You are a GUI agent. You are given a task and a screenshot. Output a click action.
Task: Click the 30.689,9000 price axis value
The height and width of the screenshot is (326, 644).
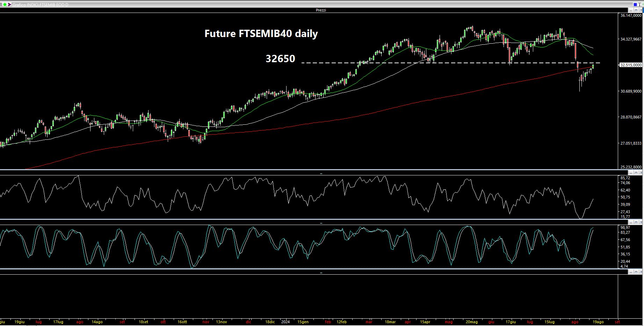(631, 91)
